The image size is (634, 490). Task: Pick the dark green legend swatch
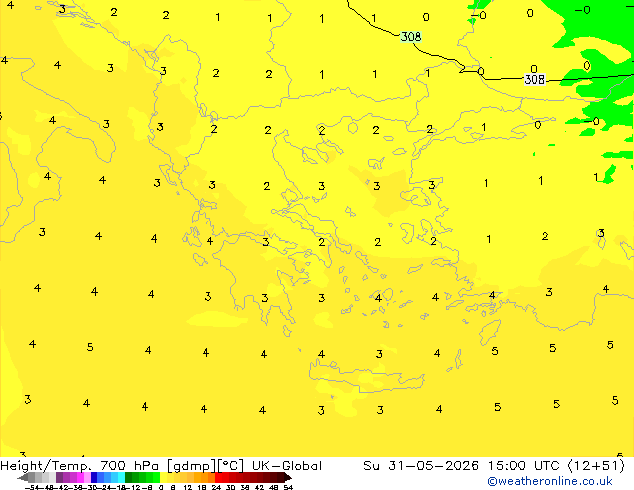pos(129,477)
